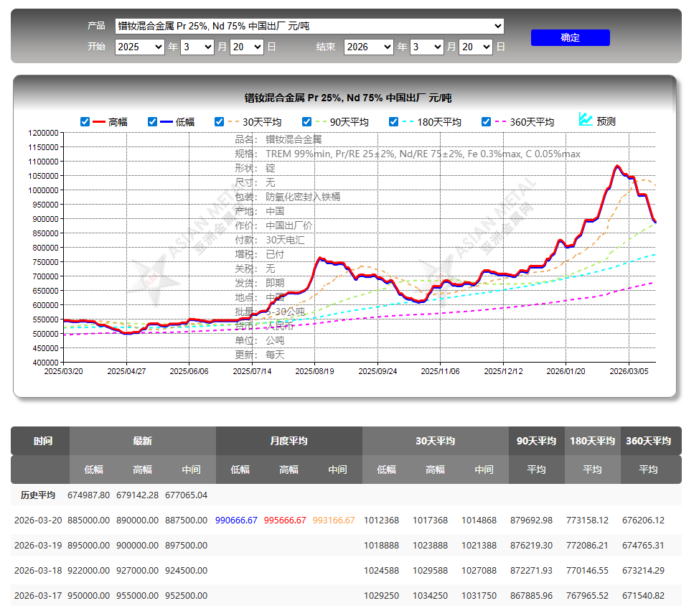Click the blue 确定 confirm button
Image resolution: width=699 pixels, height=616 pixels.
coord(570,37)
